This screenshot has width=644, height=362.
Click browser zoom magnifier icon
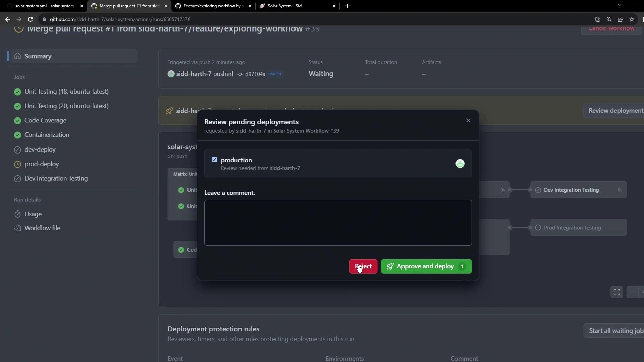(x=609, y=19)
